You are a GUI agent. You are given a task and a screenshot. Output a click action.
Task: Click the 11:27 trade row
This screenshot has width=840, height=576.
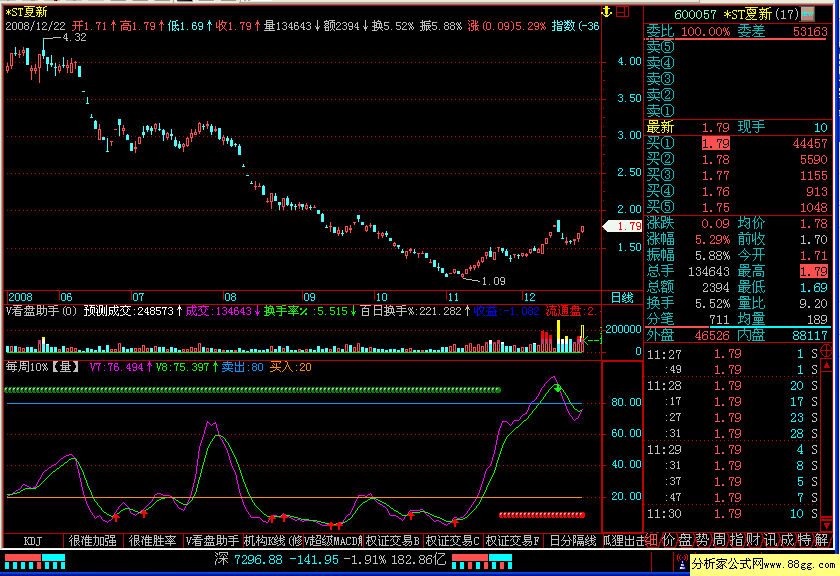(x=732, y=354)
